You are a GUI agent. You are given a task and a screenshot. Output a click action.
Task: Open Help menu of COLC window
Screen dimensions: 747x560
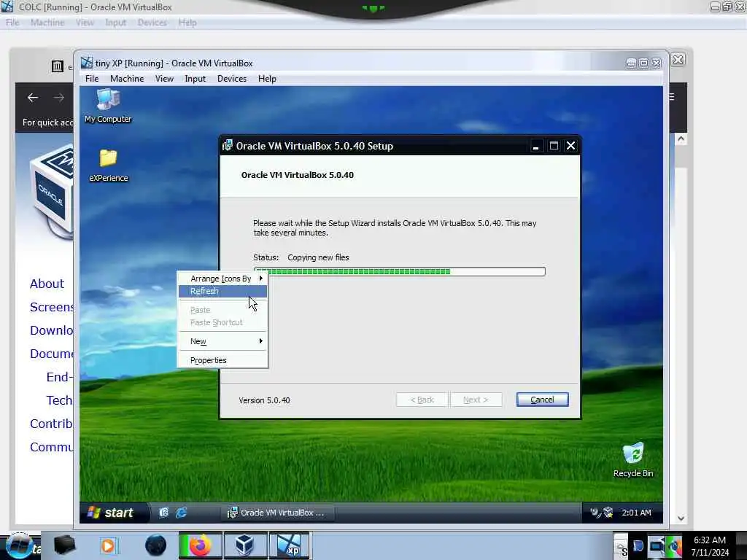tap(187, 23)
